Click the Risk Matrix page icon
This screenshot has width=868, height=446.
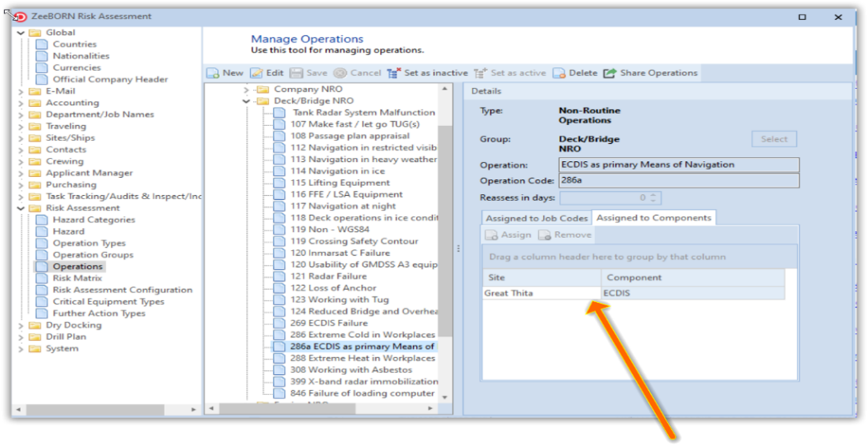point(41,278)
